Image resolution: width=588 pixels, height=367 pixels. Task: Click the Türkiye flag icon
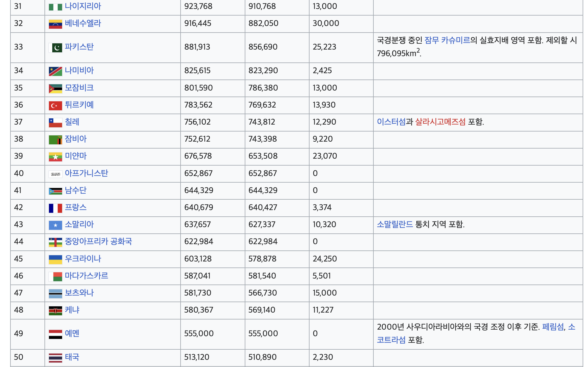tap(55, 105)
